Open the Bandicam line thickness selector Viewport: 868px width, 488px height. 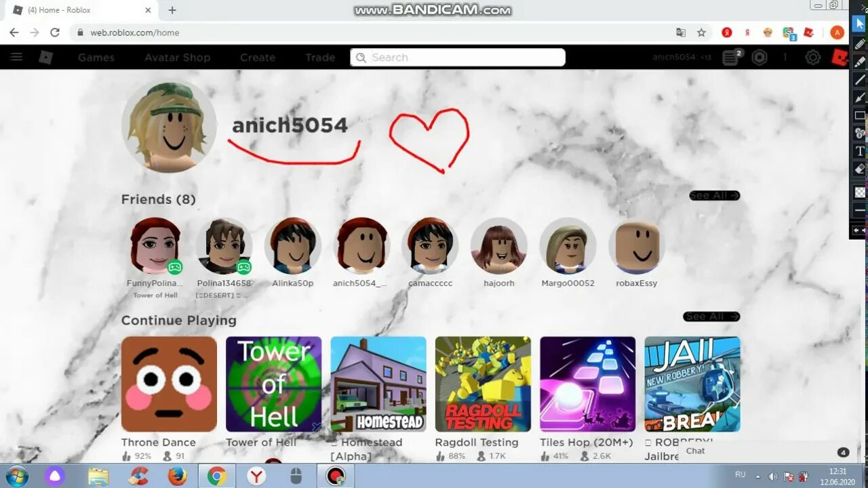(x=859, y=211)
